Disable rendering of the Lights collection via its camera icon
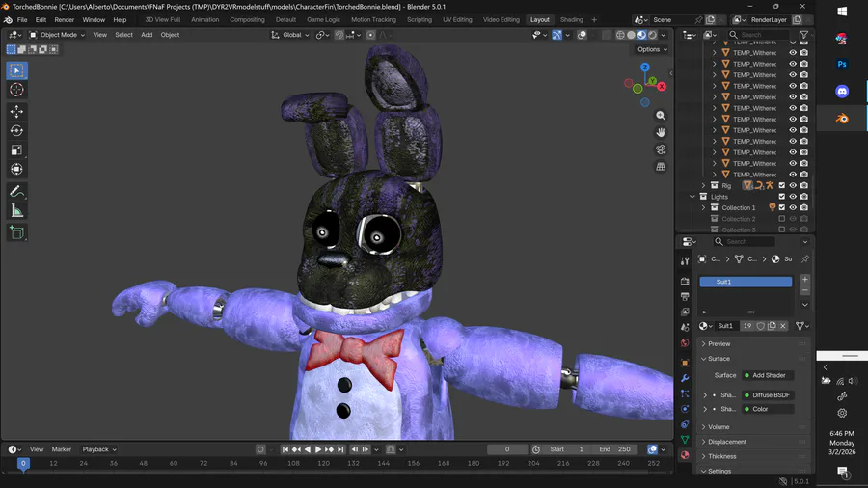868x488 pixels. click(x=803, y=197)
